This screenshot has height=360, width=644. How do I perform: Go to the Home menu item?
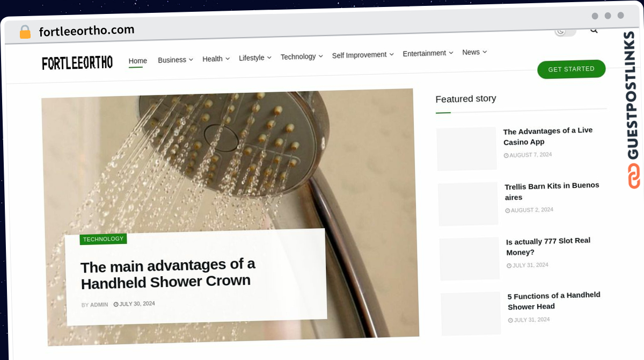(x=138, y=61)
